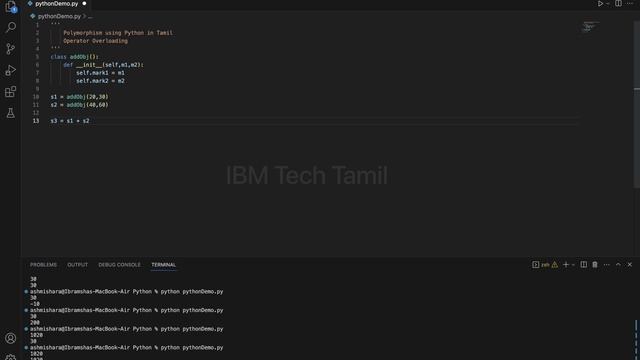Kill the terminal with trash icon
The width and height of the screenshot is (640, 360).
595,265
